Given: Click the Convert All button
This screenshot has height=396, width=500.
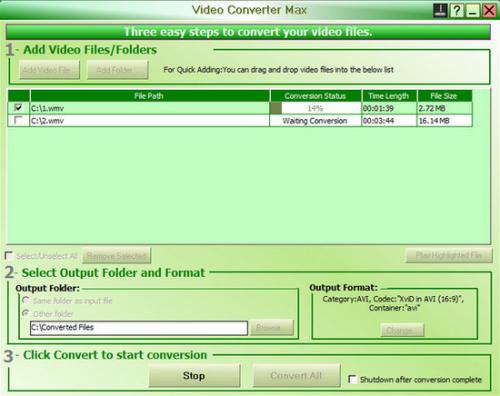Looking at the screenshot, I should (296, 376).
